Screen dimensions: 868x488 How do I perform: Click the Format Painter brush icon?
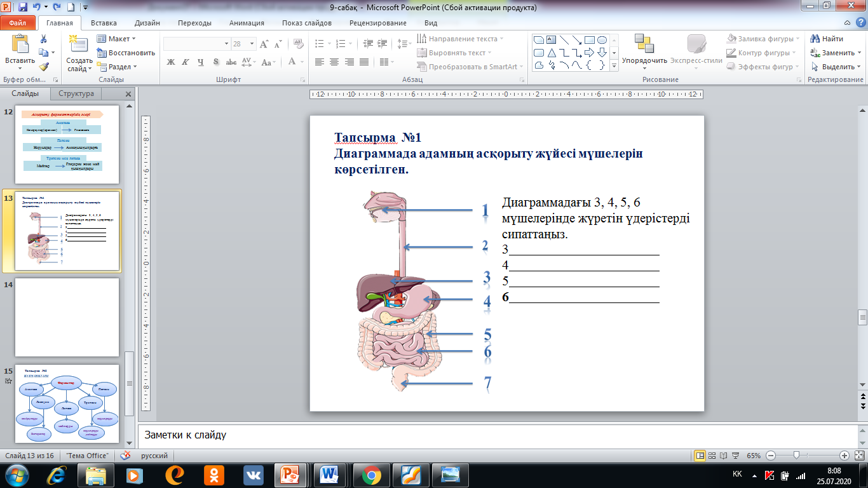44,66
